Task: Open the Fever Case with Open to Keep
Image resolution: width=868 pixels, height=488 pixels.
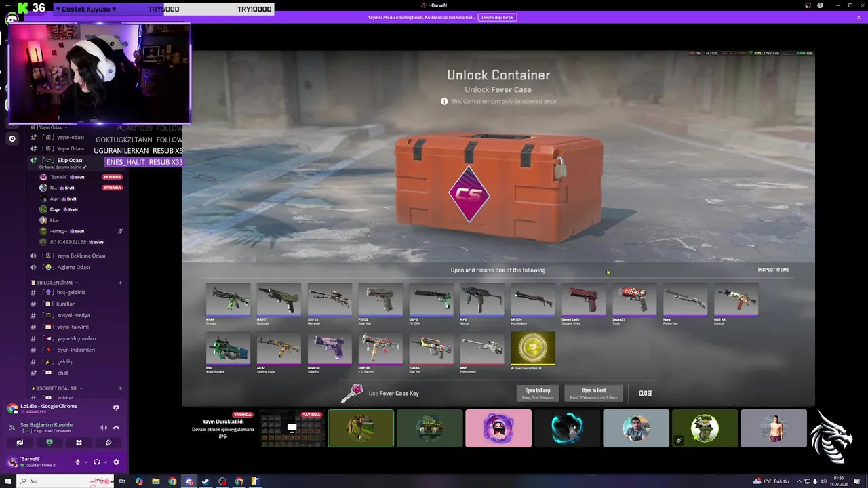Action: tap(538, 393)
